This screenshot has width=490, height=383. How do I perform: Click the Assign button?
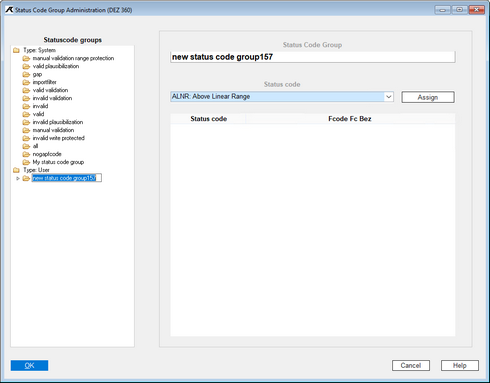click(x=428, y=97)
